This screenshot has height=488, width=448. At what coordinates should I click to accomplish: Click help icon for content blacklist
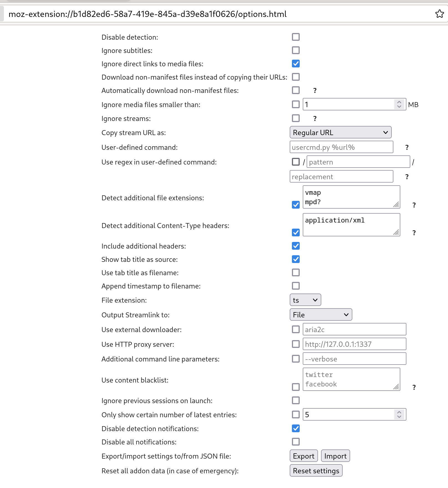click(x=414, y=388)
